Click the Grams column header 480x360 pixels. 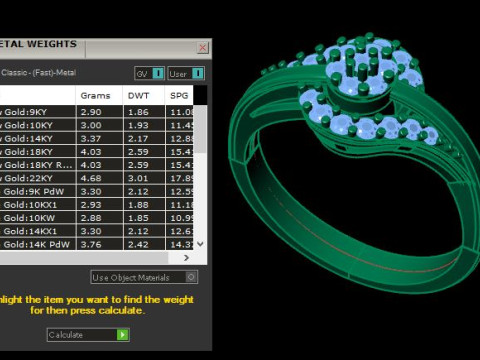pyautogui.click(x=99, y=96)
